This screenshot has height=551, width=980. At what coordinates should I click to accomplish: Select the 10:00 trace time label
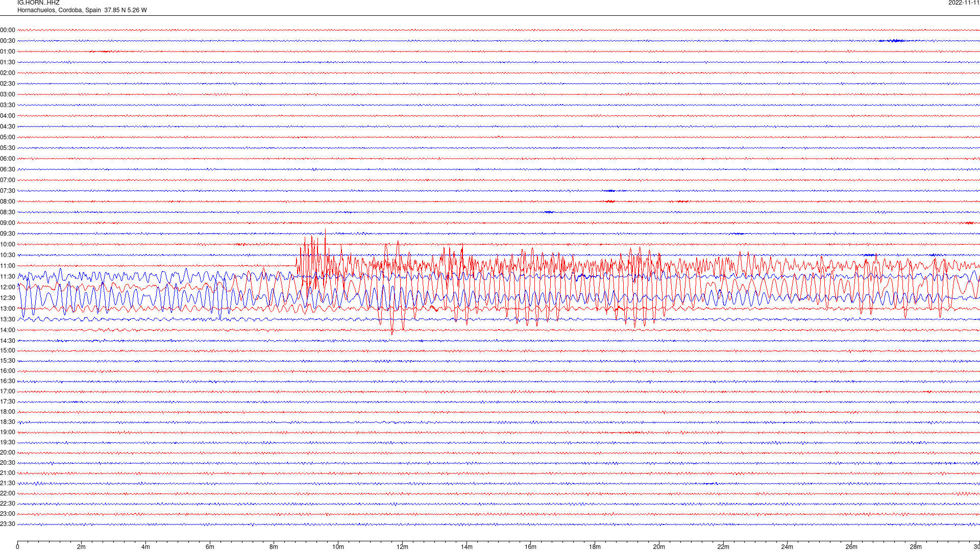[x=8, y=244]
